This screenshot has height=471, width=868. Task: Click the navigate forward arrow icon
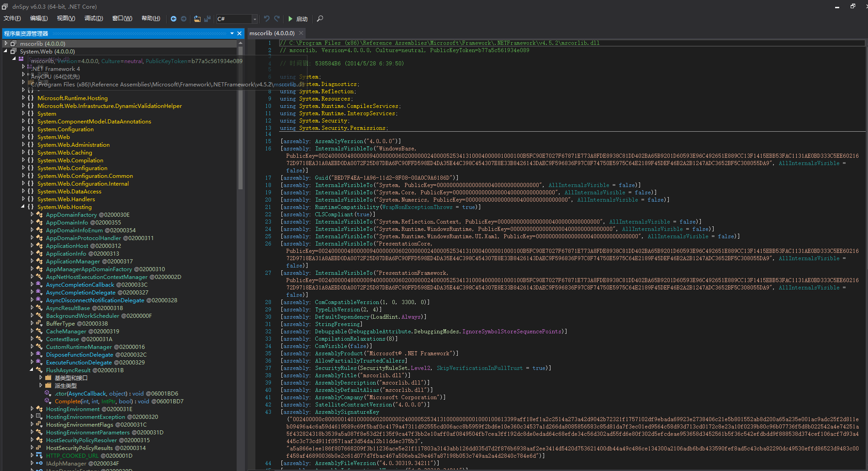pyautogui.click(x=184, y=19)
